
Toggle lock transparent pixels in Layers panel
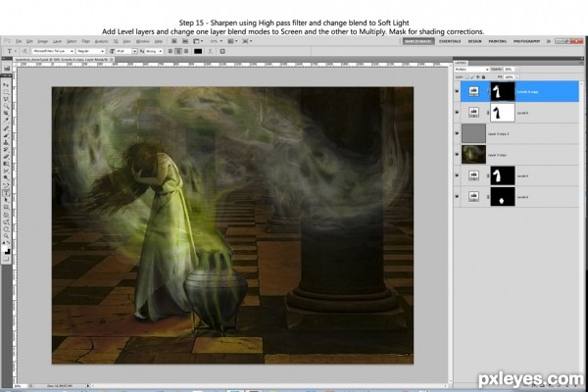(466, 76)
